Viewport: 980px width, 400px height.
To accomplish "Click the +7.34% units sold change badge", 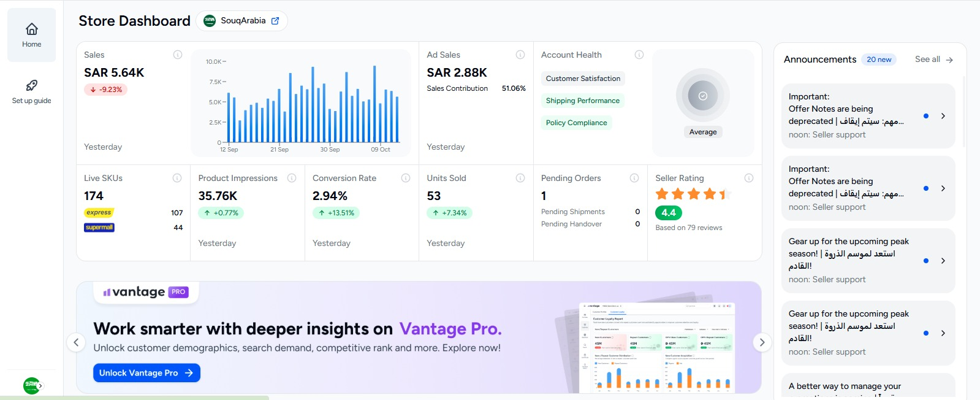I will (x=449, y=213).
